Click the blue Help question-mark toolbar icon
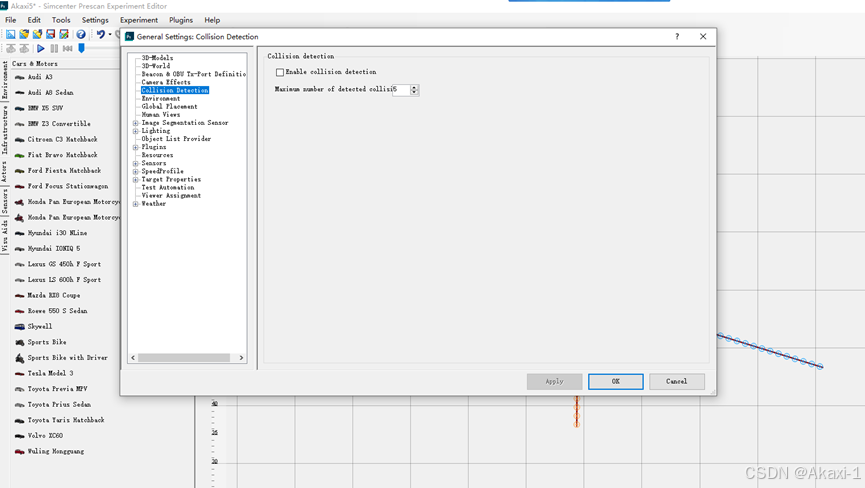 click(81, 34)
